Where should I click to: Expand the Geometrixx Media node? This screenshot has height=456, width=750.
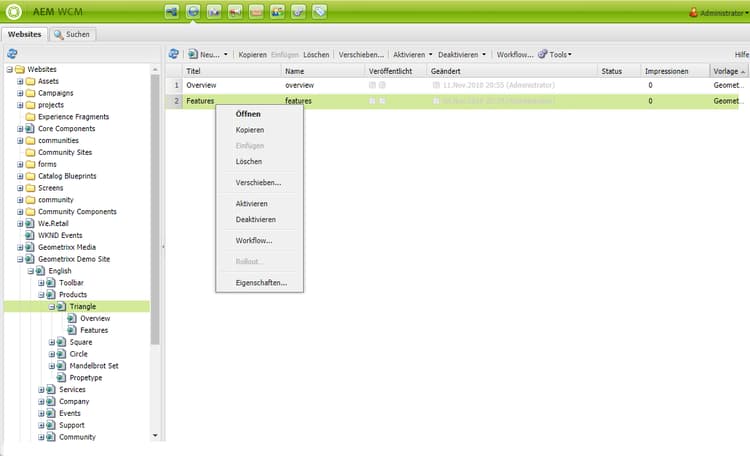20,247
